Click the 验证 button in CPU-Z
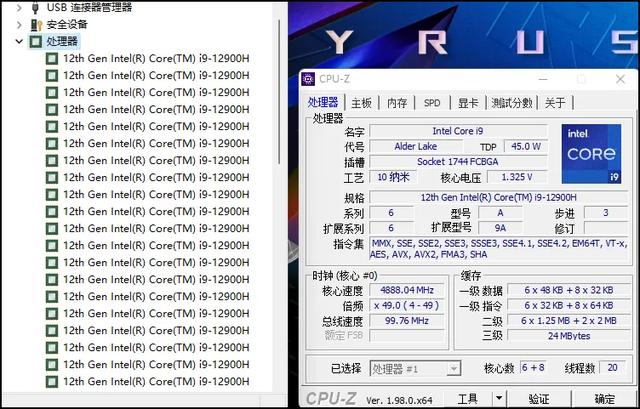This screenshot has width=640, height=409. click(539, 398)
